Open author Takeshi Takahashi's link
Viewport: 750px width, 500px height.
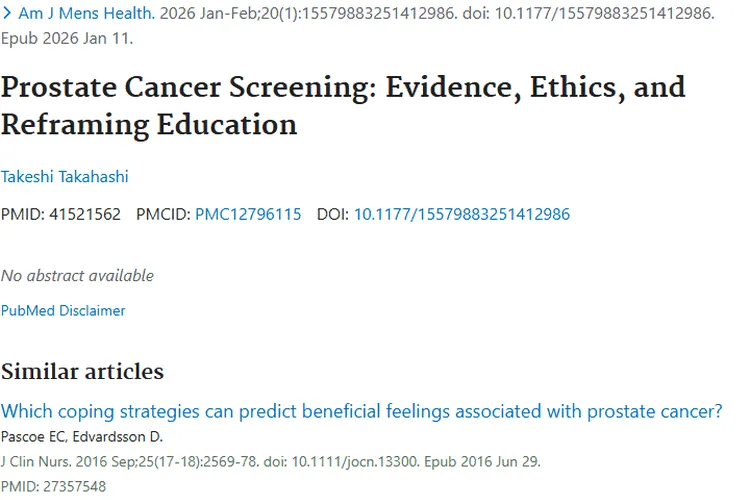click(64, 177)
